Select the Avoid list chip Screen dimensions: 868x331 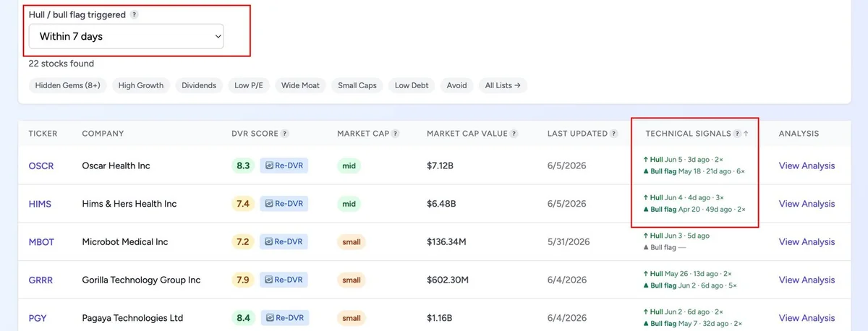tap(456, 85)
